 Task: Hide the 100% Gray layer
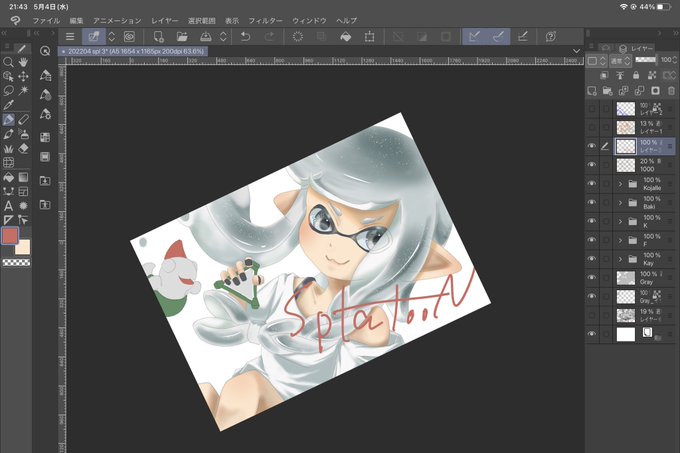[x=592, y=277]
